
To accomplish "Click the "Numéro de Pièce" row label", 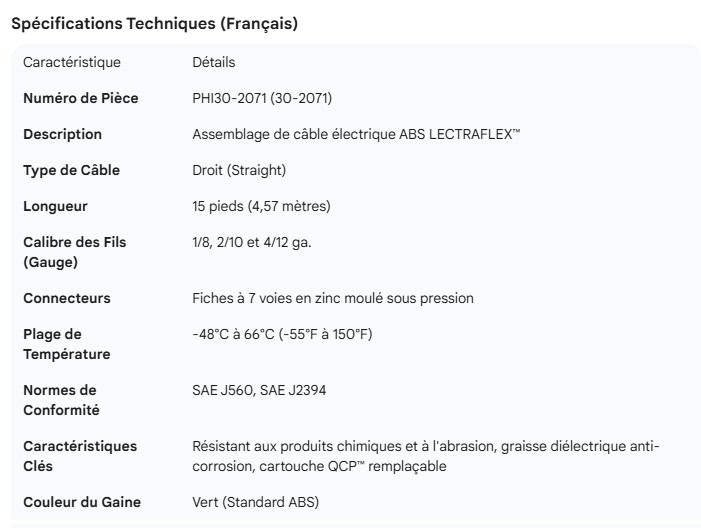I will coord(81,98).
